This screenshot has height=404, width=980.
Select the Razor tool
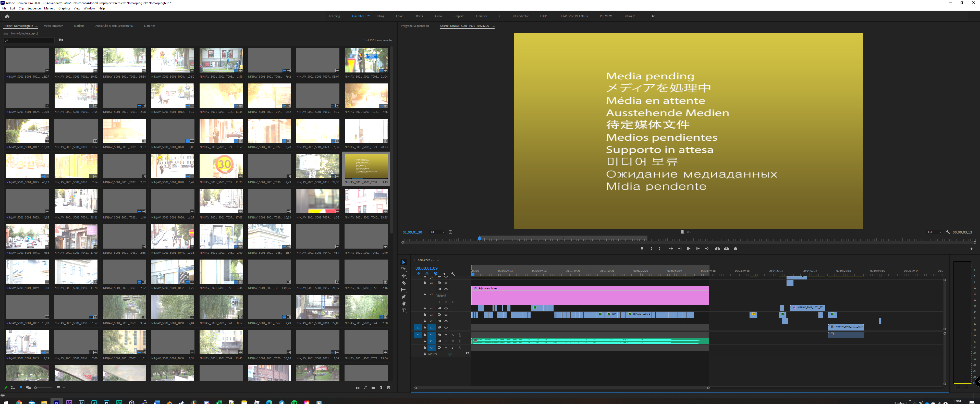(404, 283)
